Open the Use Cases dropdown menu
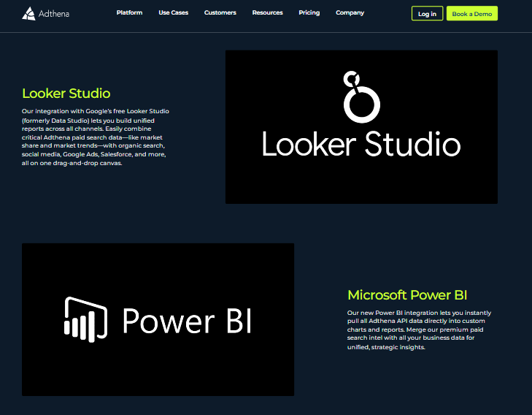The height and width of the screenshot is (415, 532). point(173,13)
